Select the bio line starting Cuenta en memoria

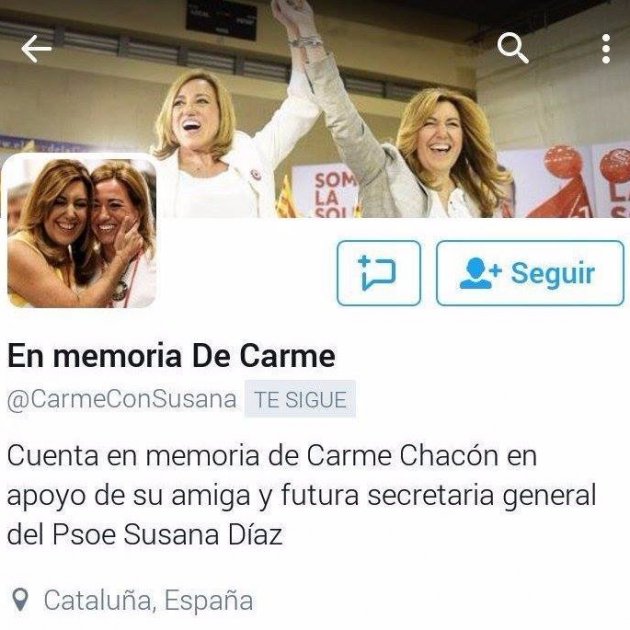tap(272, 456)
